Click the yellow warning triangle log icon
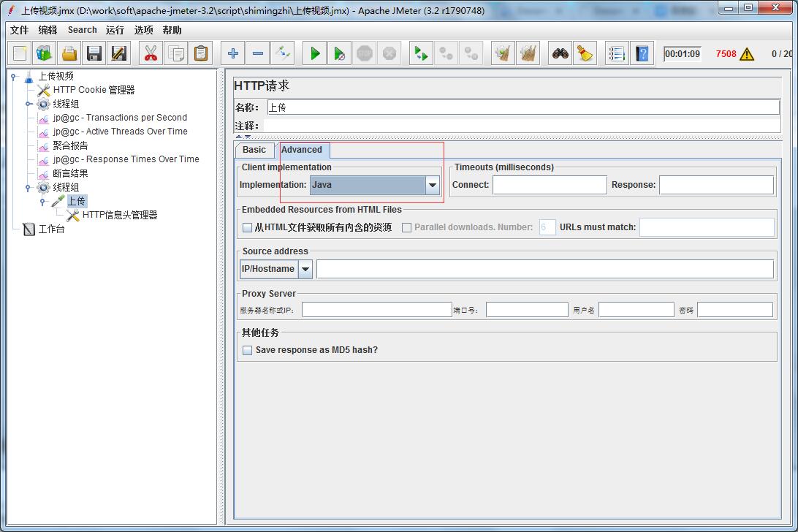798x532 pixels. click(x=747, y=54)
